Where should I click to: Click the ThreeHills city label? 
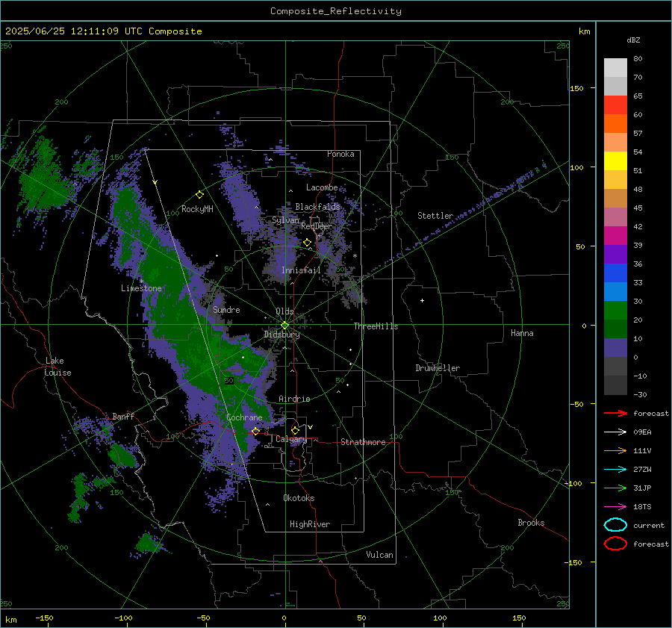click(x=376, y=326)
